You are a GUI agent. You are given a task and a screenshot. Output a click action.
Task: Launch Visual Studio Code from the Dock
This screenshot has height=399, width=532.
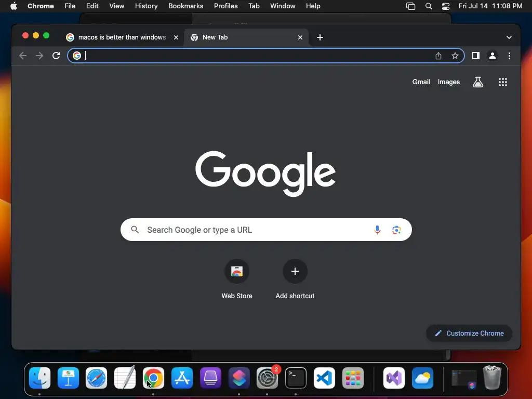pos(324,378)
